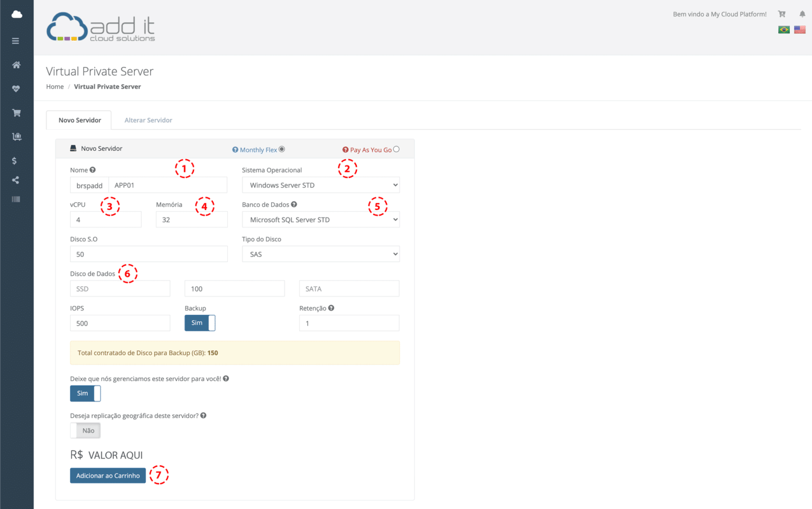Select the Pay As You Go radio button
The image size is (812, 509).
396,149
